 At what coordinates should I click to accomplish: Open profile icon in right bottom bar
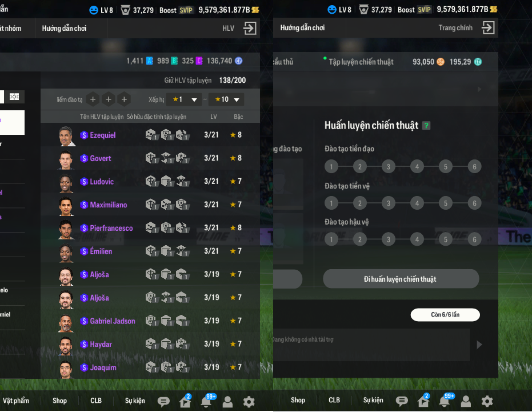click(x=466, y=401)
